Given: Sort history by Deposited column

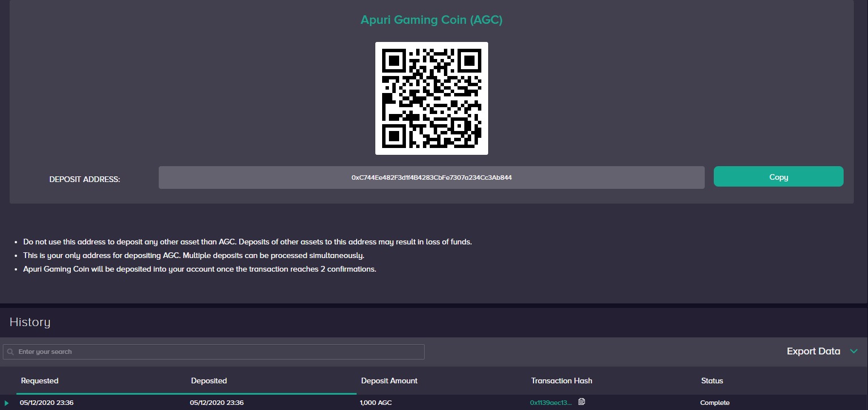Looking at the screenshot, I should (209, 381).
